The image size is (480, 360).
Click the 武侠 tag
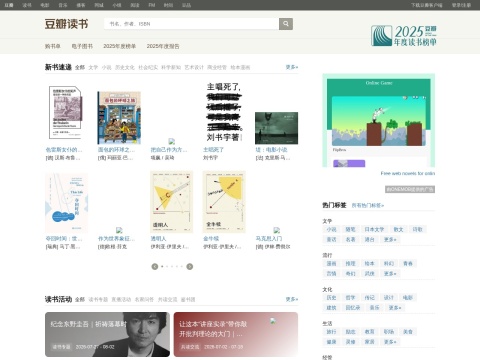[x=369, y=273]
